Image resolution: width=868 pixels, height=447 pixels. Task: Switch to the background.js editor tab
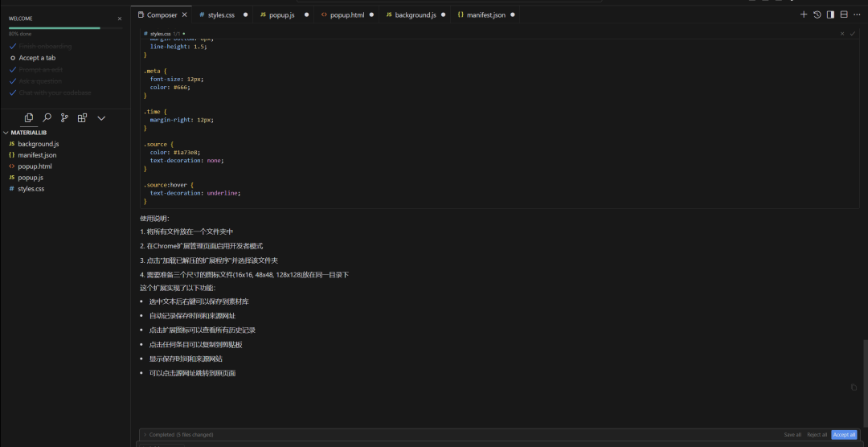tap(416, 15)
